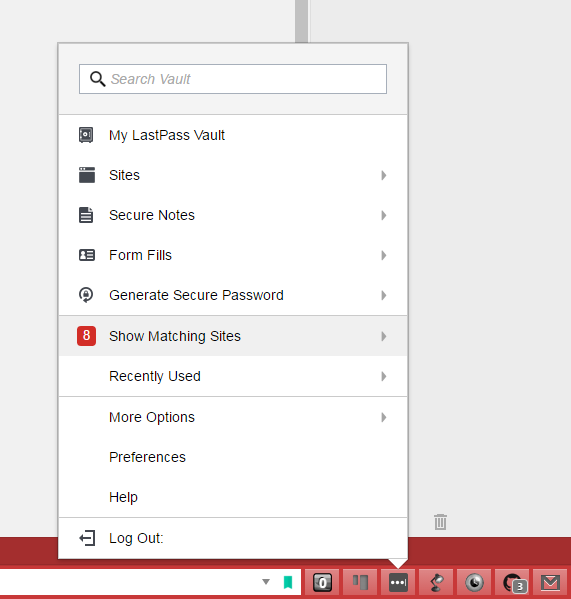The height and width of the screenshot is (599, 571).
Task: Open Generate Secure Password
Action: coord(233,295)
